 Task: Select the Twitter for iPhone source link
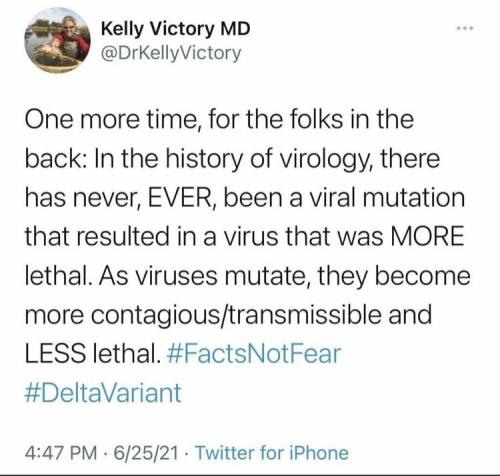[272, 453]
